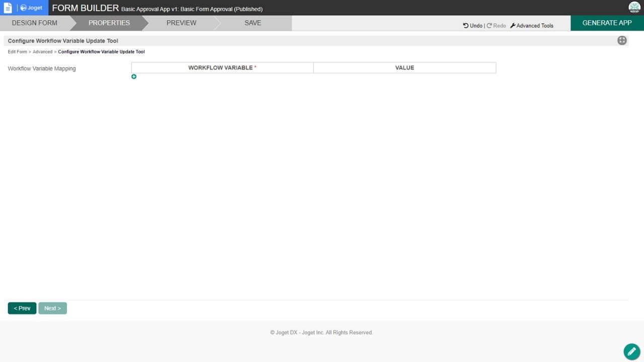Viewport: 644px width, 362px height.
Task: Open Advanced Tools
Action: pos(532,26)
